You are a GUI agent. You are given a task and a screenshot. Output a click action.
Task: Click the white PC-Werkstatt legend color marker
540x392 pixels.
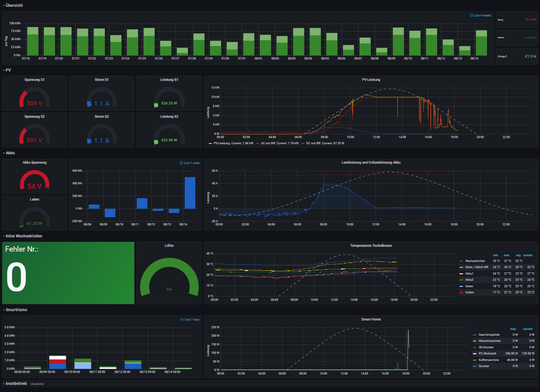pyautogui.click(x=475, y=354)
